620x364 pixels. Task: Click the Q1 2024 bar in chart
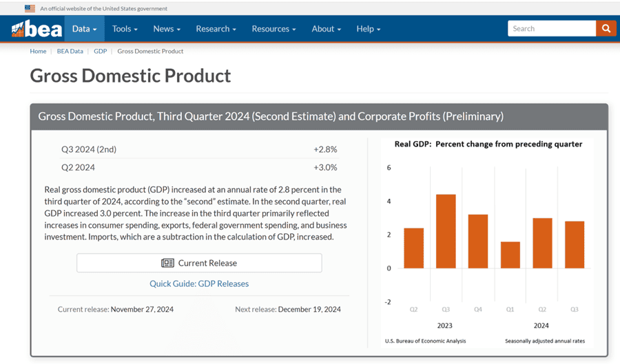pyautogui.click(x=510, y=255)
